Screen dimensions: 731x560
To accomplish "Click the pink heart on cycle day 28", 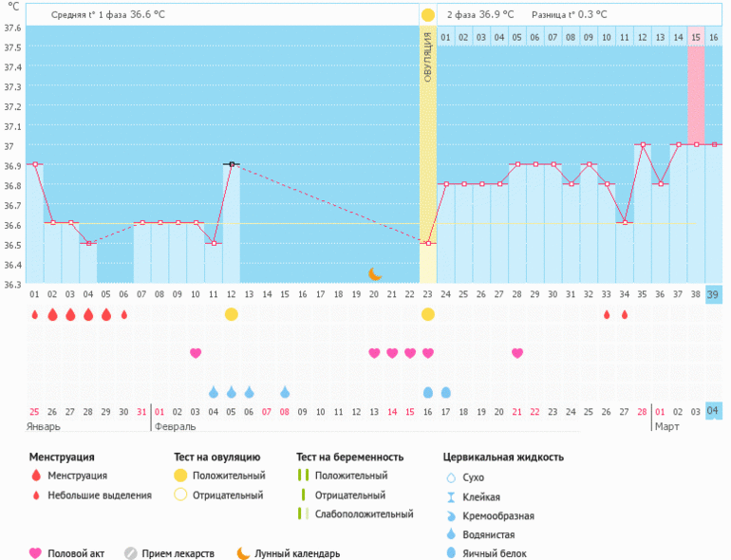I will click(517, 353).
